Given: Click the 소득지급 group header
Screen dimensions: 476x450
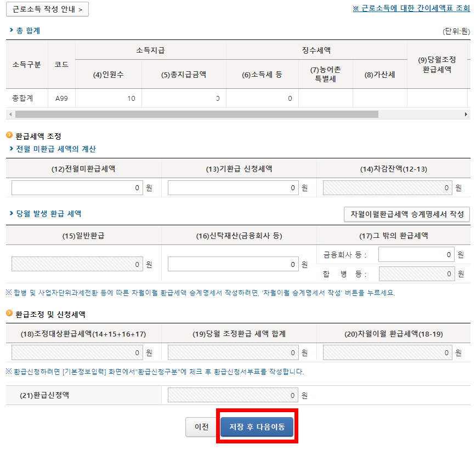Looking at the screenshot, I should click(151, 50).
